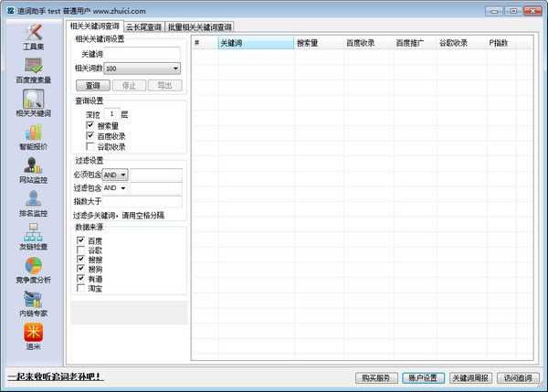Image resolution: width=548 pixels, height=392 pixels.
Task: Focus the 必须包含 text field
Action: pos(156,175)
